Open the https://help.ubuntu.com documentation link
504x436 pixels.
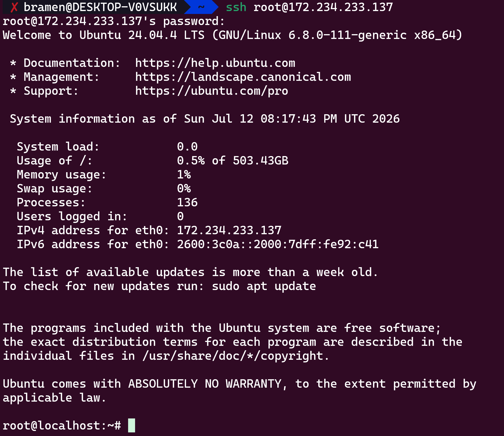(x=215, y=63)
